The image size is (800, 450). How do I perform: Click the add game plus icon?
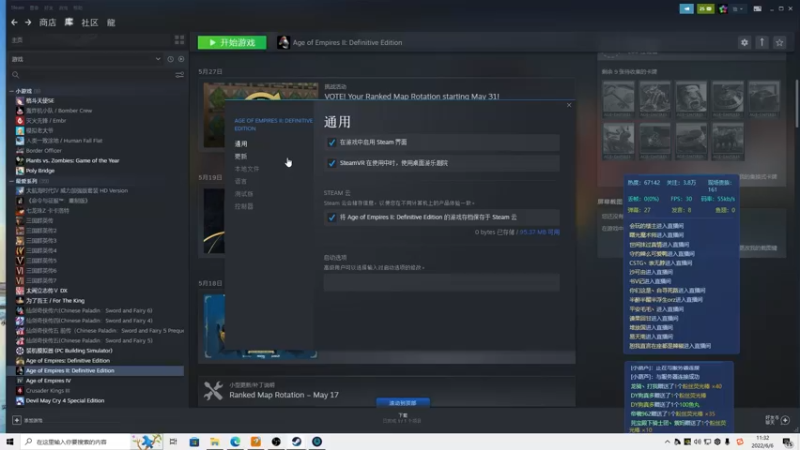coord(16,420)
